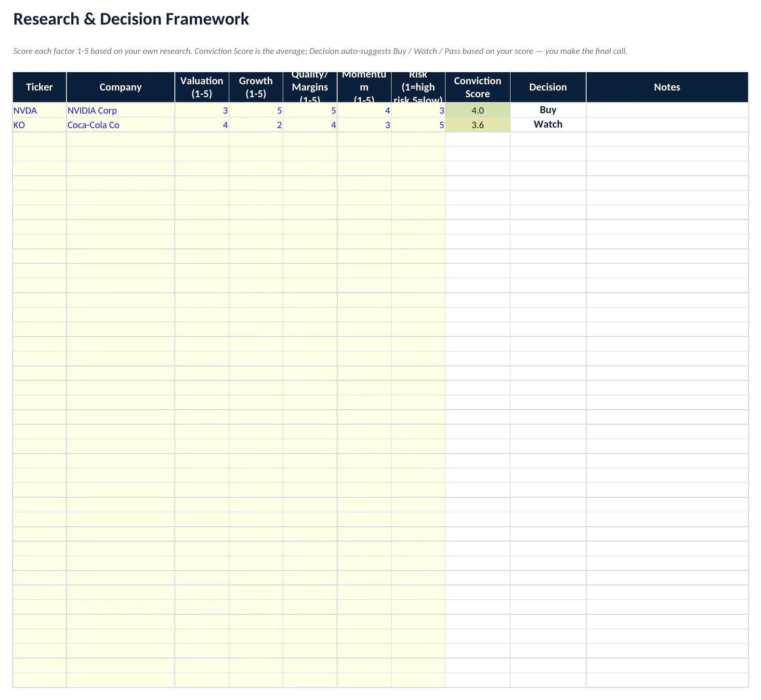
Task: Click the Notes cell in NVDA row
Action: click(x=667, y=110)
